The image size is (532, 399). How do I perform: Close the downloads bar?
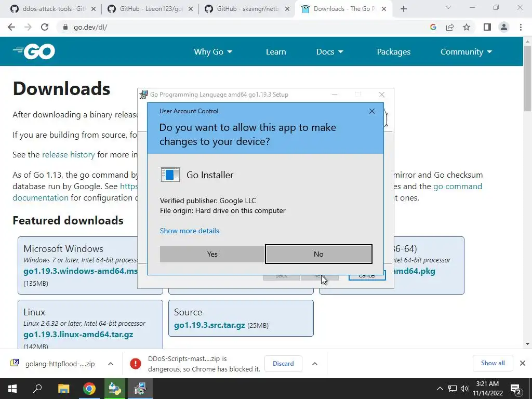(523, 363)
